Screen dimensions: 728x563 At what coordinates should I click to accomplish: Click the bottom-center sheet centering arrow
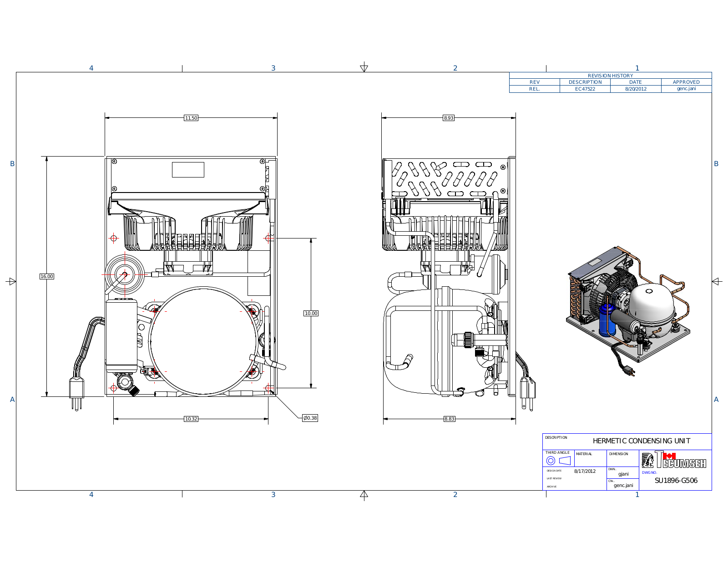[364, 495]
